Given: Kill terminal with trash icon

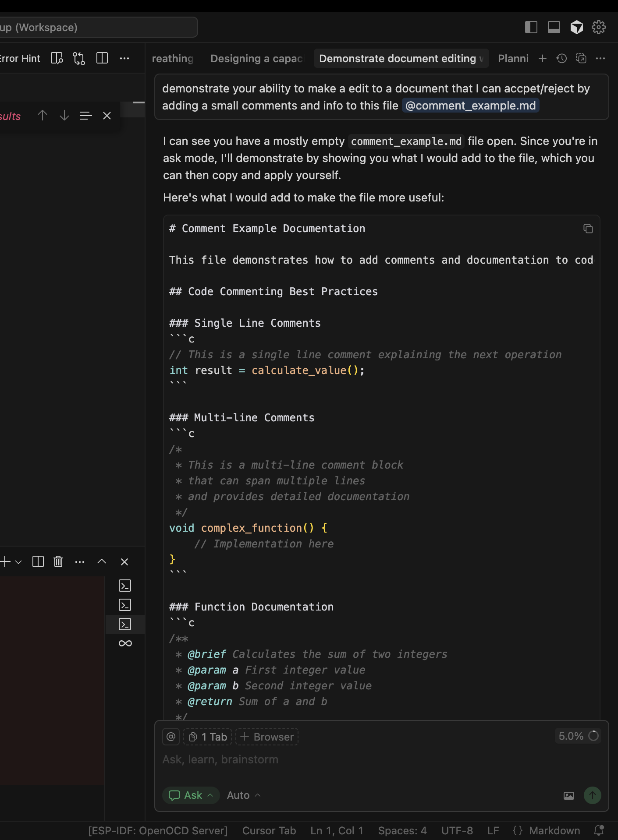Looking at the screenshot, I should click(x=58, y=561).
